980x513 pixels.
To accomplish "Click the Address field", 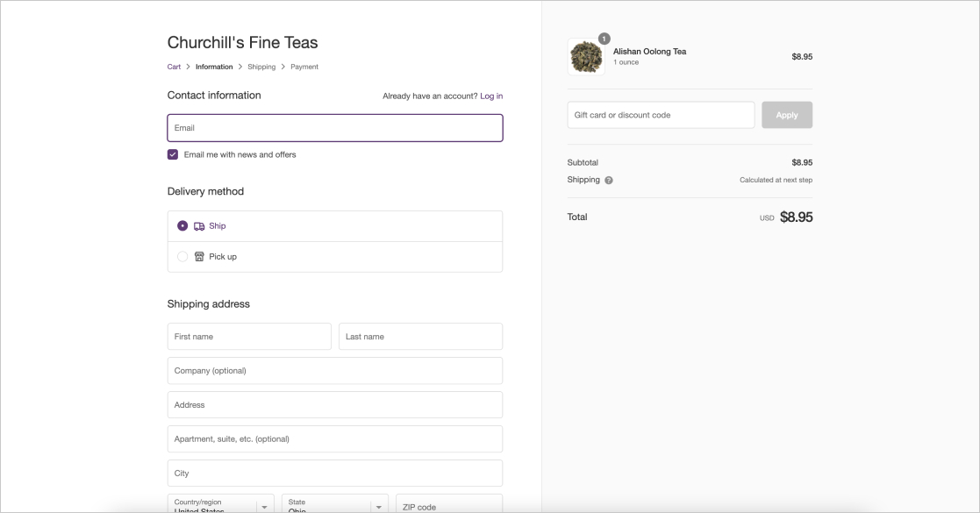I will click(x=335, y=405).
